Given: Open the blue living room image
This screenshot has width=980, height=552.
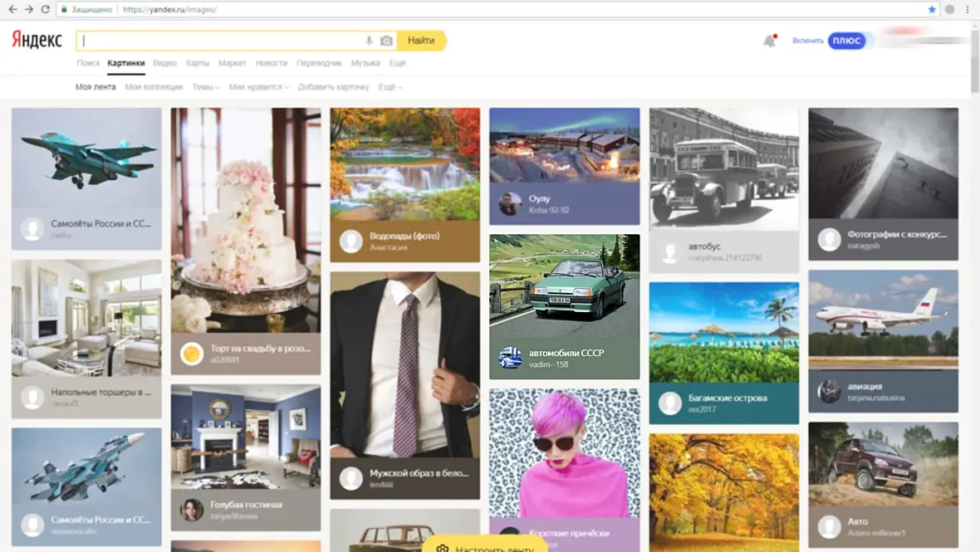Looking at the screenshot, I should coord(246,437).
